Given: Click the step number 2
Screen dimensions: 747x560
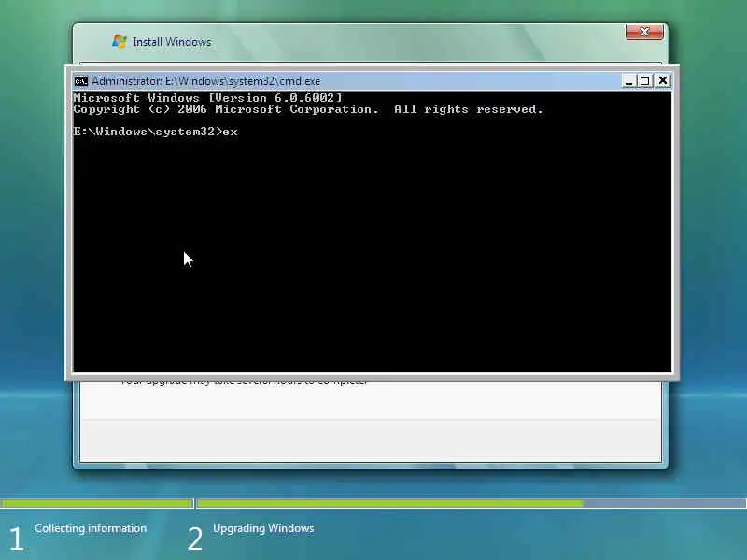Looking at the screenshot, I should [195, 539].
